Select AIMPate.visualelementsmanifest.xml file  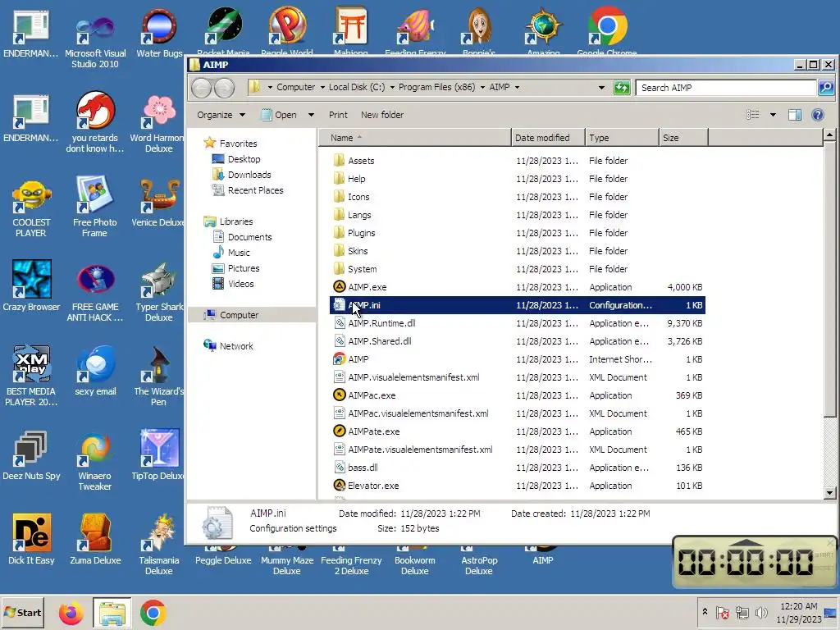point(413,450)
